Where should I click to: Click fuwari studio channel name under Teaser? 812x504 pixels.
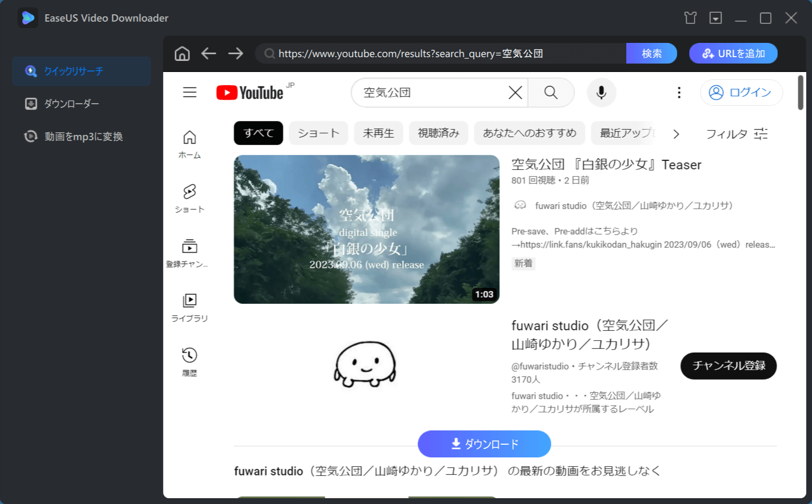tap(634, 205)
